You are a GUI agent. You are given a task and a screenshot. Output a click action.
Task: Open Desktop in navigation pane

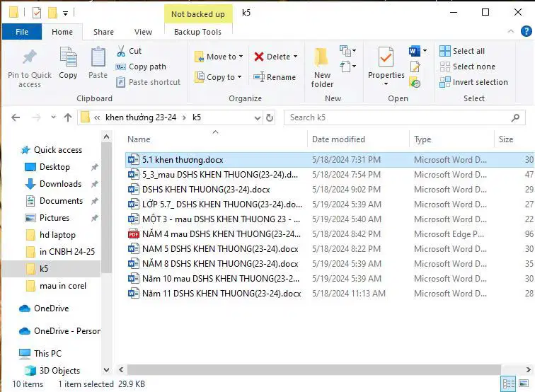pyautogui.click(x=48, y=167)
